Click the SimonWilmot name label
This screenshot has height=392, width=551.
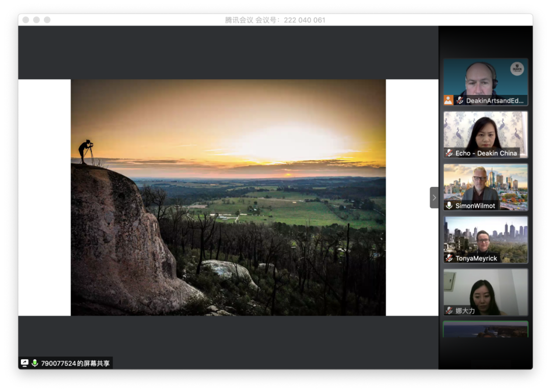[x=475, y=206]
